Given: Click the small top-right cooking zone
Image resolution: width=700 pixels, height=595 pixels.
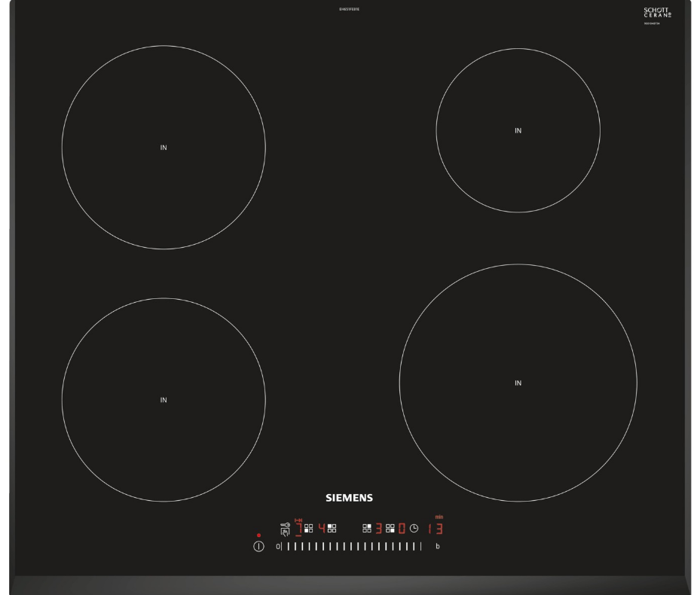Looking at the screenshot, I should [x=518, y=130].
